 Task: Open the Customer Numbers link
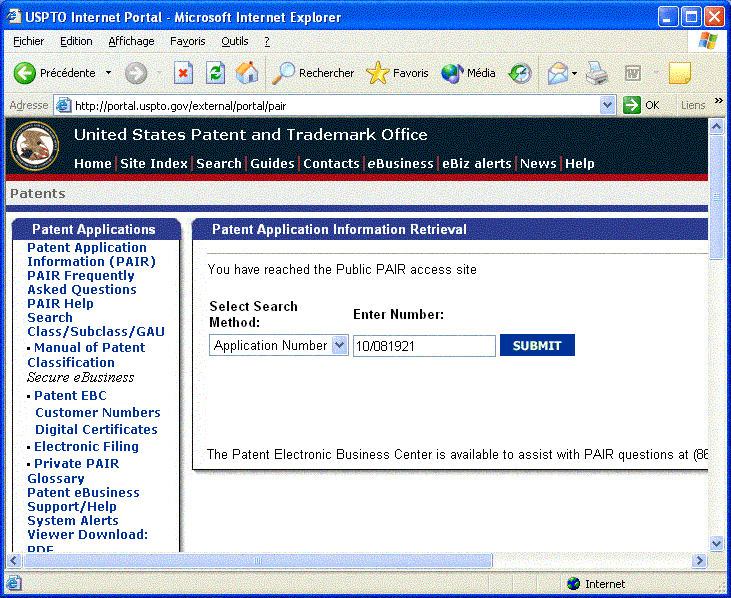[97, 412]
